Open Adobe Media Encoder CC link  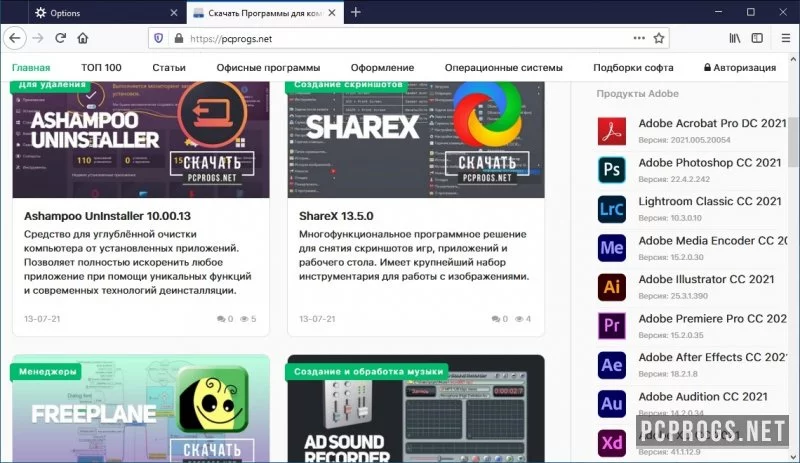[x=713, y=240]
